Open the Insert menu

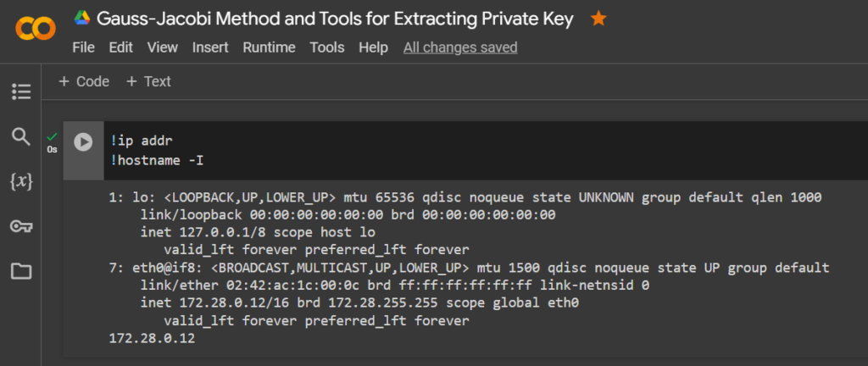(x=210, y=47)
